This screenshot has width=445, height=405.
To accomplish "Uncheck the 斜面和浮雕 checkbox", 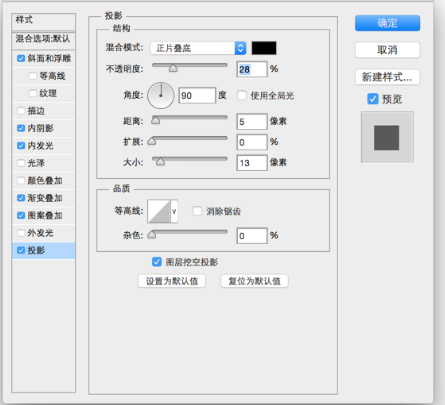I will (x=21, y=59).
